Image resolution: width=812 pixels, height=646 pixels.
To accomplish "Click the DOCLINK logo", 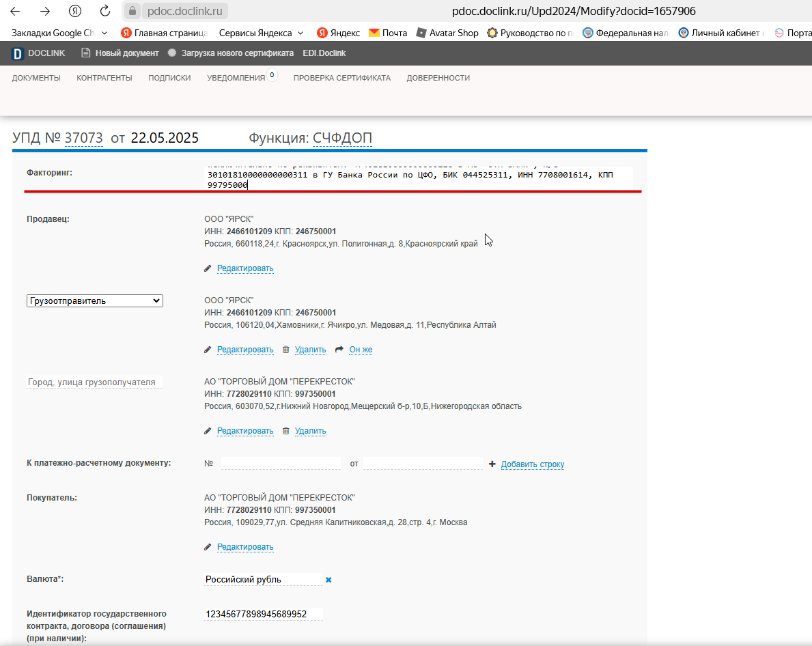I will click(x=39, y=53).
